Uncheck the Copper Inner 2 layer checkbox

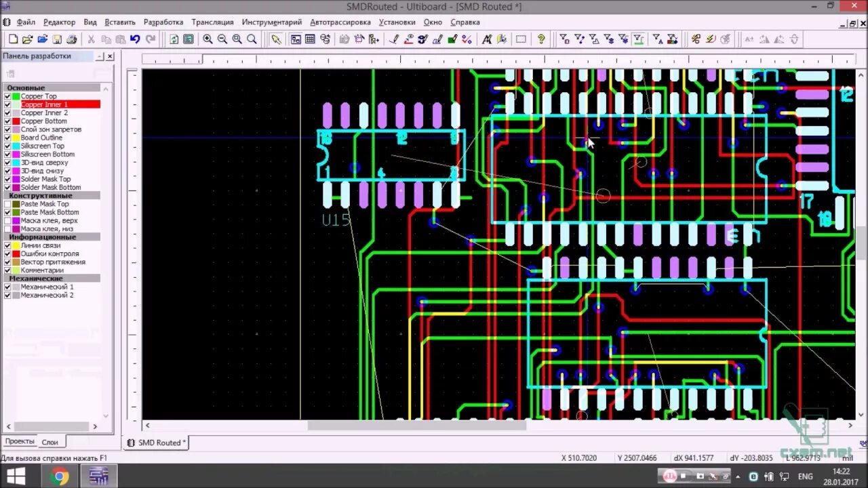7,113
